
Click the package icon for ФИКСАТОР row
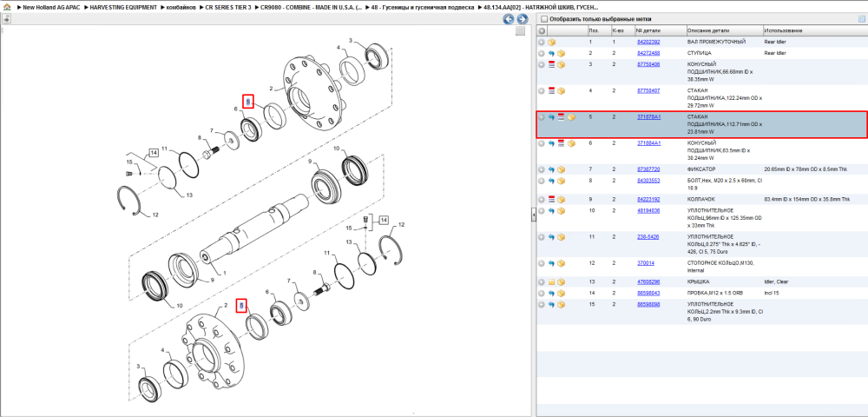pyautogui.click(x=562, y=169)
